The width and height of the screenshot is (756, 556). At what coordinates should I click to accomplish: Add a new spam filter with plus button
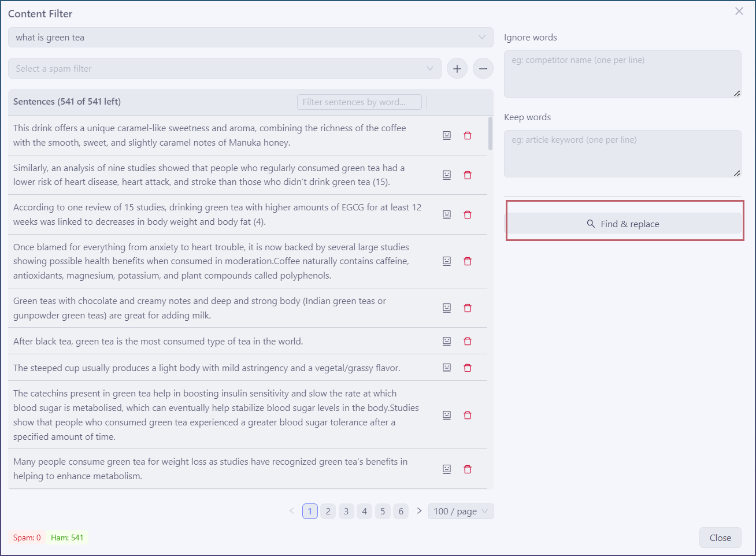[x=457, y=69]
